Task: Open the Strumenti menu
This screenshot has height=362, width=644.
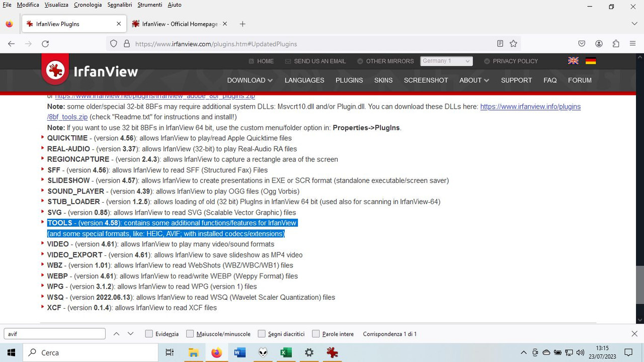Action: click(149, 5)
